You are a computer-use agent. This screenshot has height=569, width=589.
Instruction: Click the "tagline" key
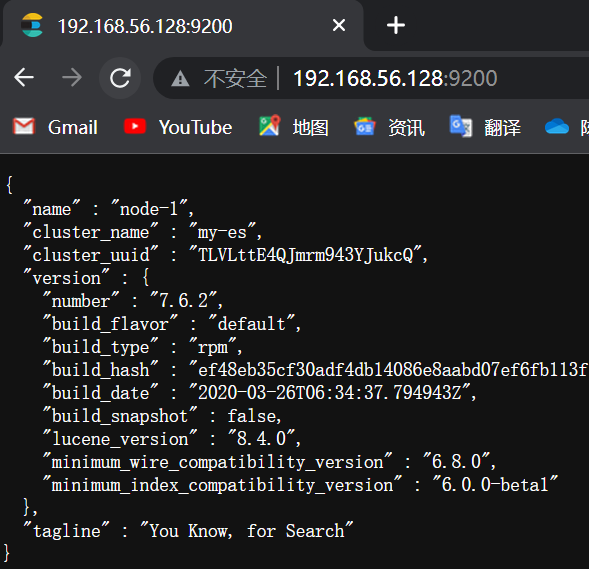(x=66, y=531)
